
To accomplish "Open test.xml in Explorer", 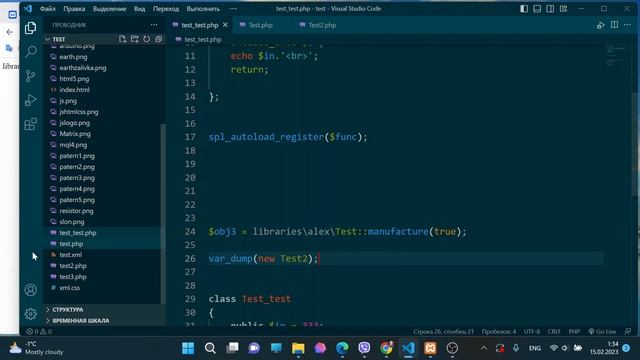I will tap(71, 255).
